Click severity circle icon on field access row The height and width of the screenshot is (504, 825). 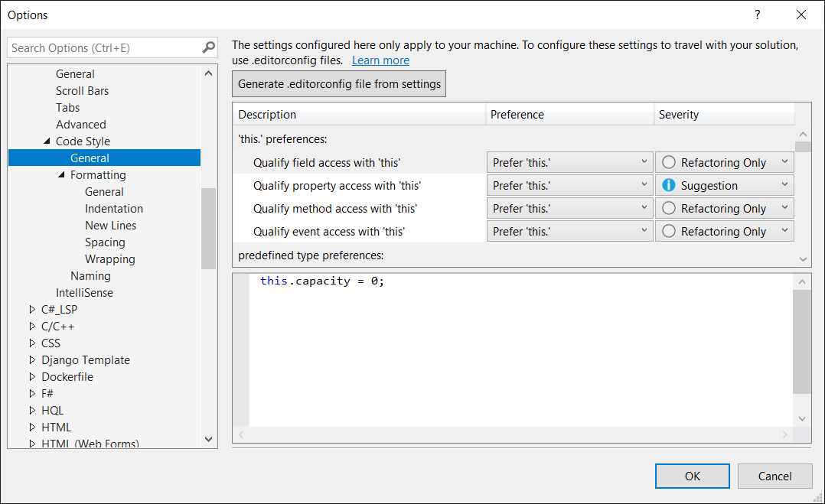coord(669,161)
